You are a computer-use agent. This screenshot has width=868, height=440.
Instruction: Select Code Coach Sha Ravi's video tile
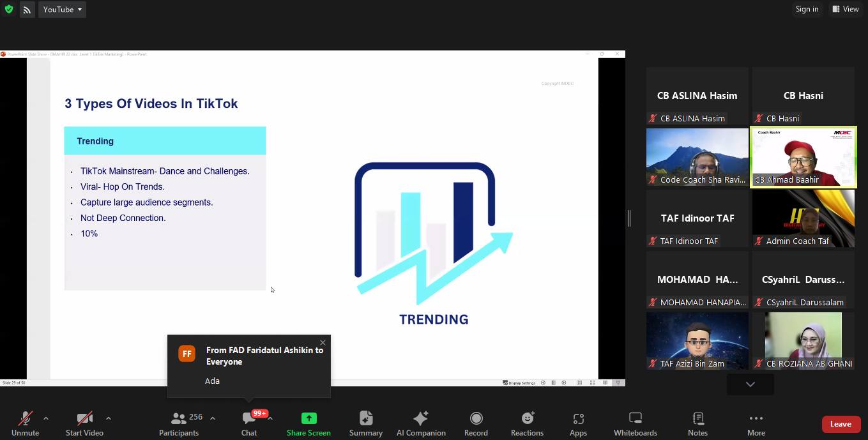click(697, 157)
